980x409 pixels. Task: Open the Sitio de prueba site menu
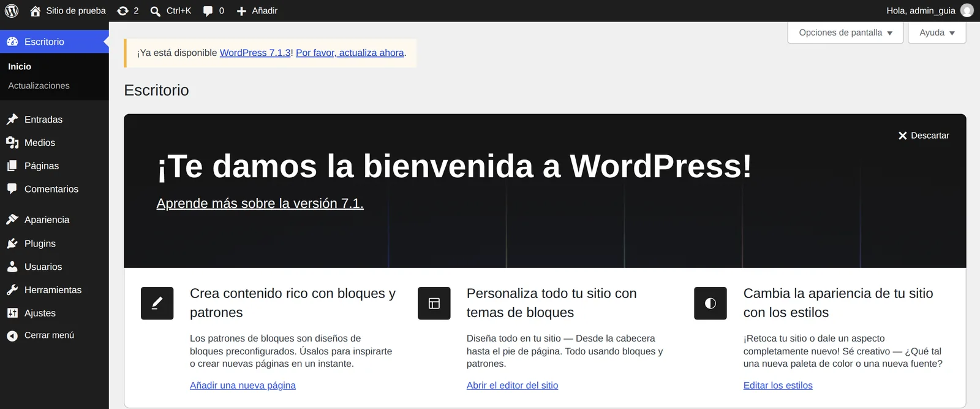[68, 10]
